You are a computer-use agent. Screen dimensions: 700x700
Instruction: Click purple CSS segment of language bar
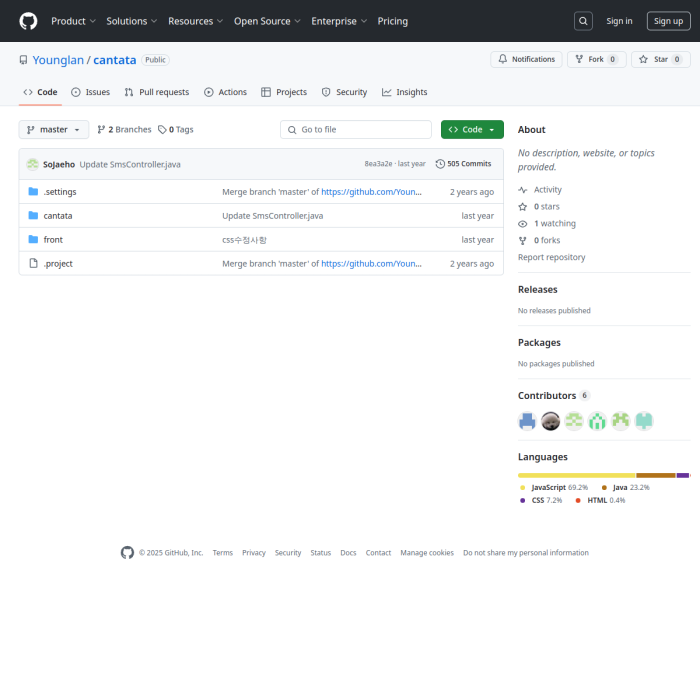683,475
